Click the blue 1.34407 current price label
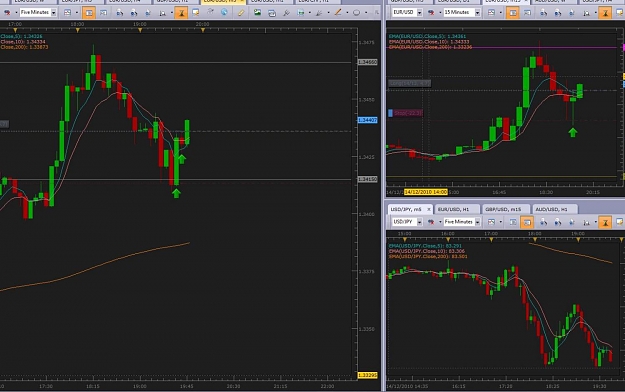625x392 pixels. tap(367, 120)
